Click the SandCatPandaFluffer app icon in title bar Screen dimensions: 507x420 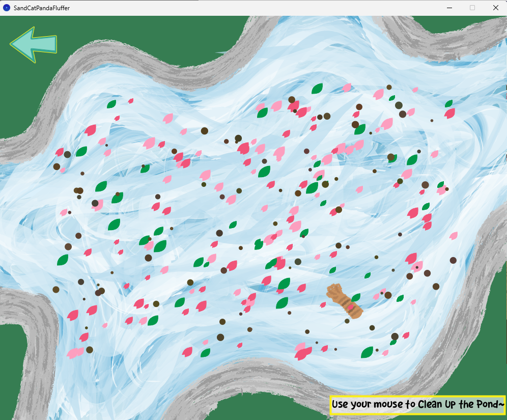(7, 8)
